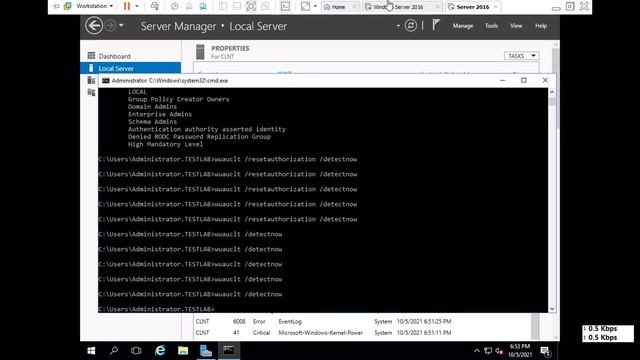Click the File and Storage Services sidebar icon

(91, 93)
